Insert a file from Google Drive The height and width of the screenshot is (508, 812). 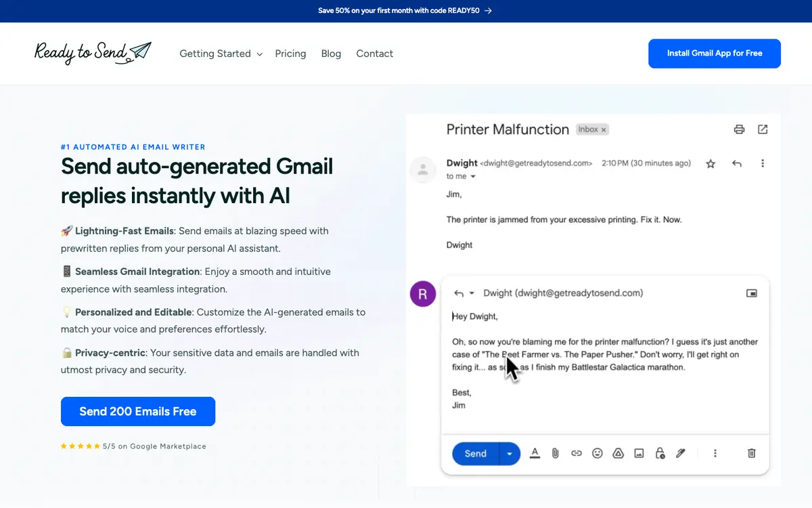click(618, 453)
